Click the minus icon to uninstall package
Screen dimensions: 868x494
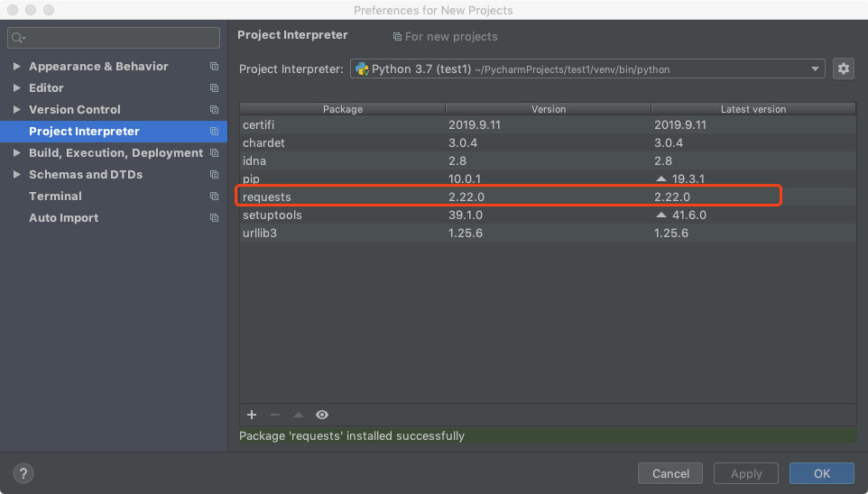click(275, 415)
